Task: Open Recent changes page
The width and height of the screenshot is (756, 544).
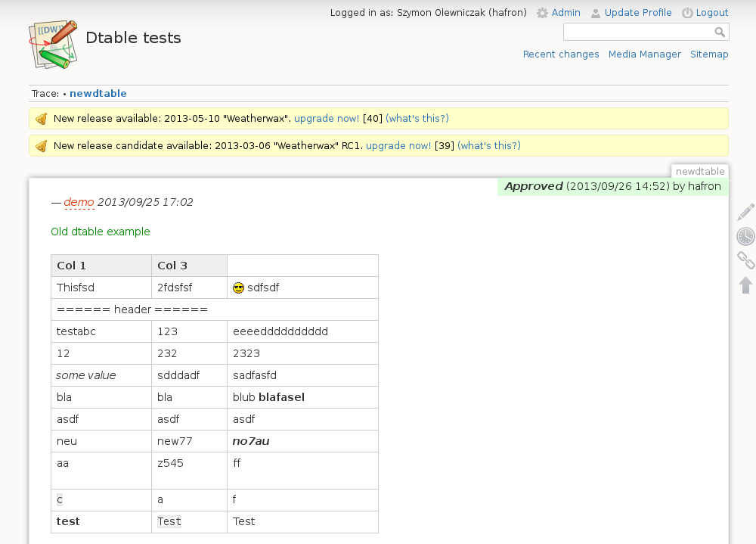Action: coord(561,54)
